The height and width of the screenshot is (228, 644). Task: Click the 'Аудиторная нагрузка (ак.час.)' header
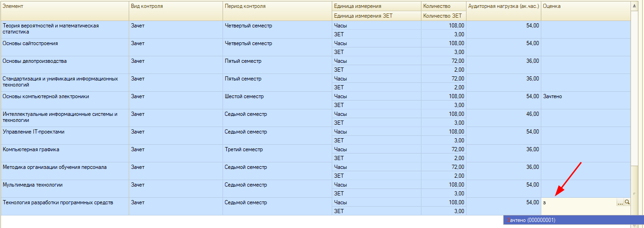[x=503, y=7]
